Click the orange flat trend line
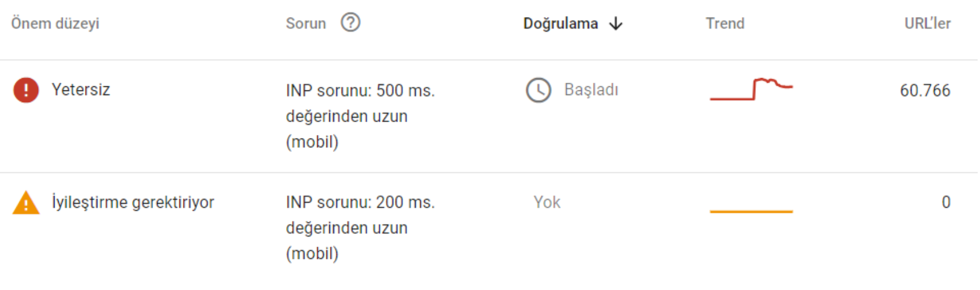 click(751, 211)
